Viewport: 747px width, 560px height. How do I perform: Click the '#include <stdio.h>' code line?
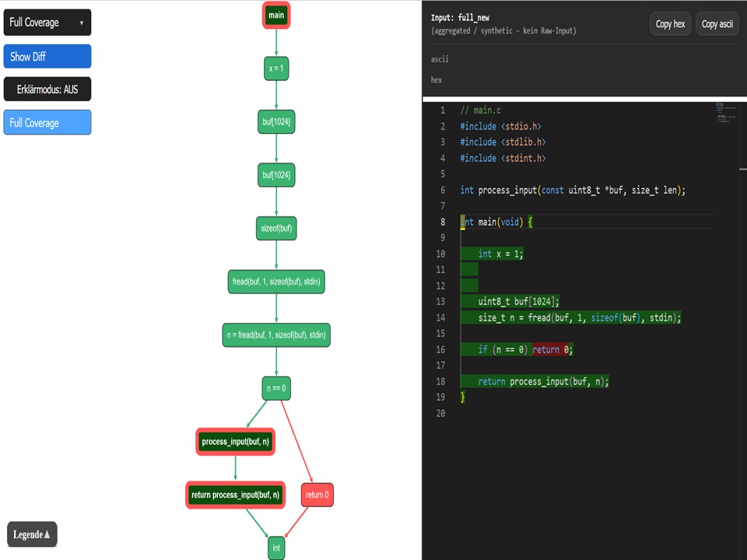click(x=500, y=126)
